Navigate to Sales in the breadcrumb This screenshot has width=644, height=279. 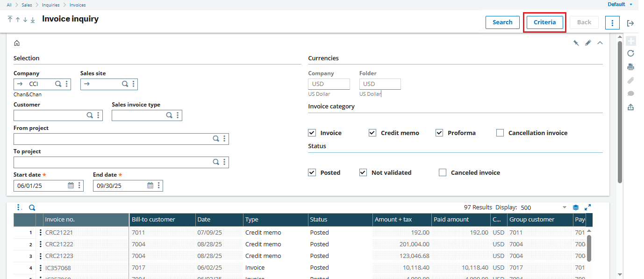pyautogui.click(x=27, y=5)
